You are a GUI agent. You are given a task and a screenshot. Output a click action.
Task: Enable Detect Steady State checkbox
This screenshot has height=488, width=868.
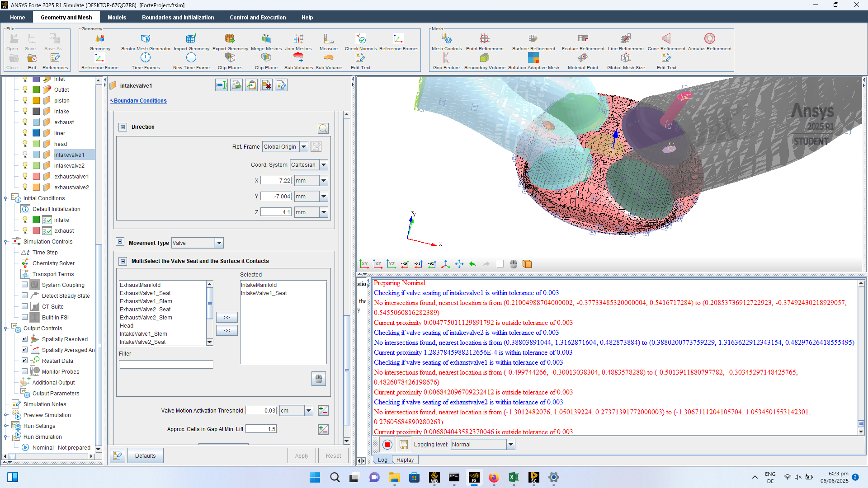pyautogui.click(x=25, y=296)
